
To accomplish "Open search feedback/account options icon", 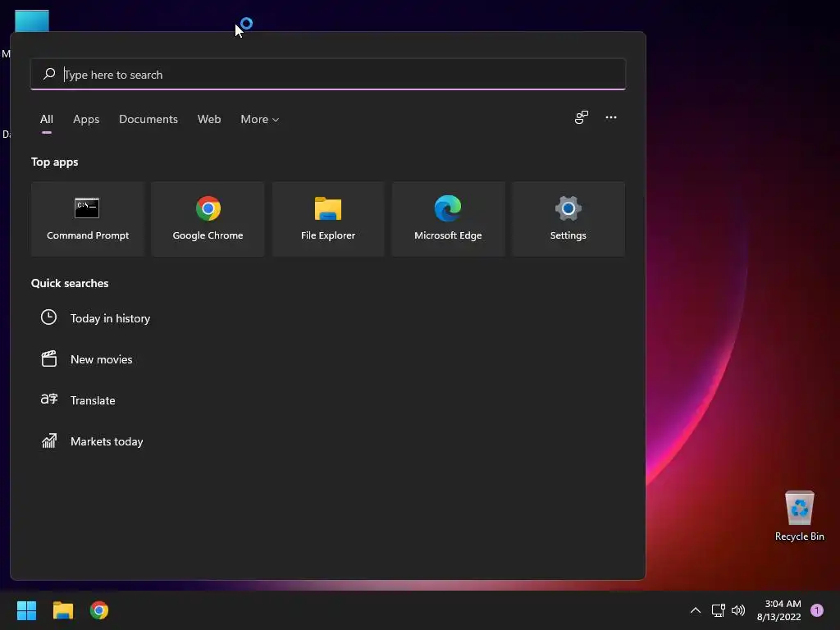I will (582, 117).
